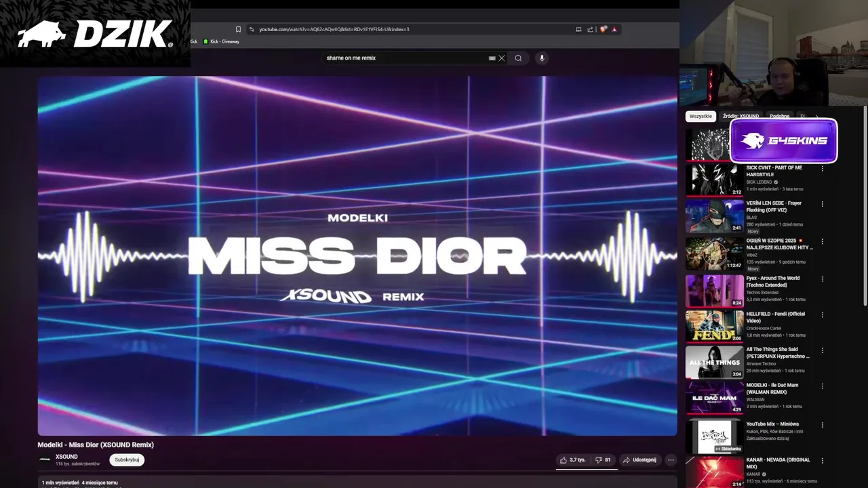Dislike the video with the thumbs-down 81 button
The height and width of the screenshot is (488, 868).
[x=603, y=460]
